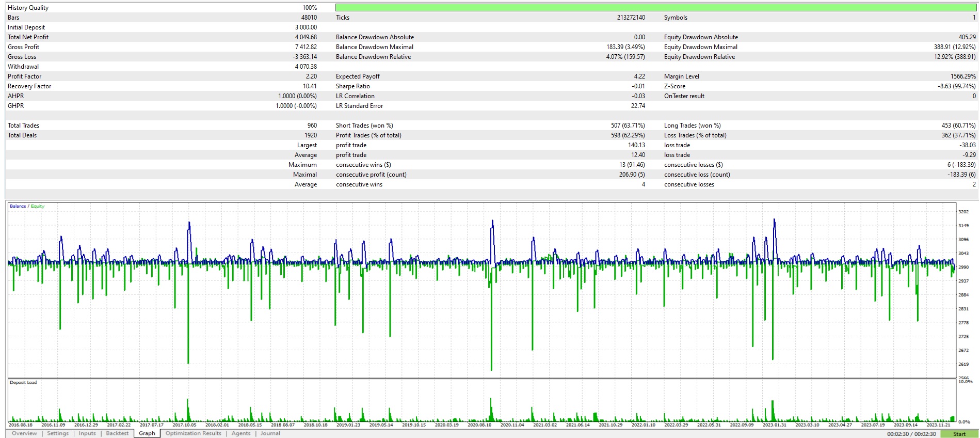Image resolution: width=980 pixels, height=438 pixels.
Task: Click the largest loss trade value -38.03
Action: click(968, 145)
